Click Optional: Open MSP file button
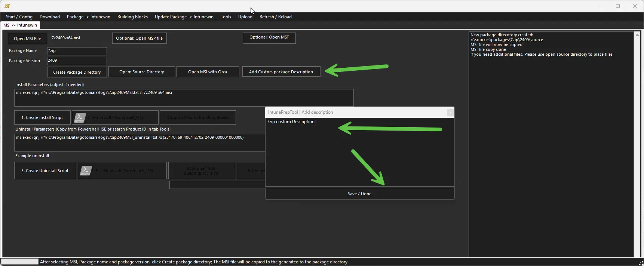This screenshot has height=266, width=644. click(139, 38)
